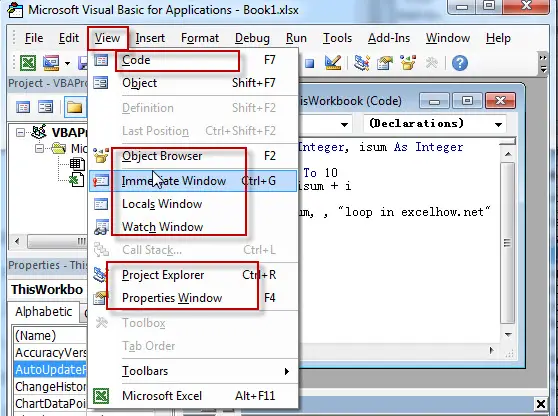The image size is (558, 416).
Task: Choose Project Explorer in View menu
Action: tap(193, 275)
